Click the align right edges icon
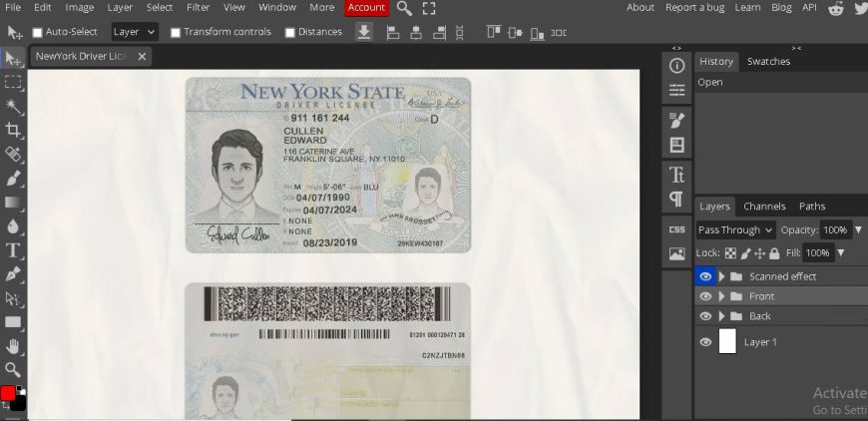Image resolution: width=868 pixels, height=421 pixels. pos(440,33)
